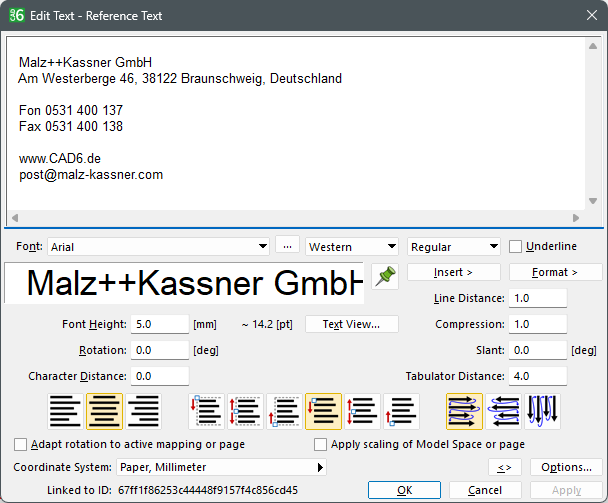Click the Font Height input field

[x=160, y=324]
